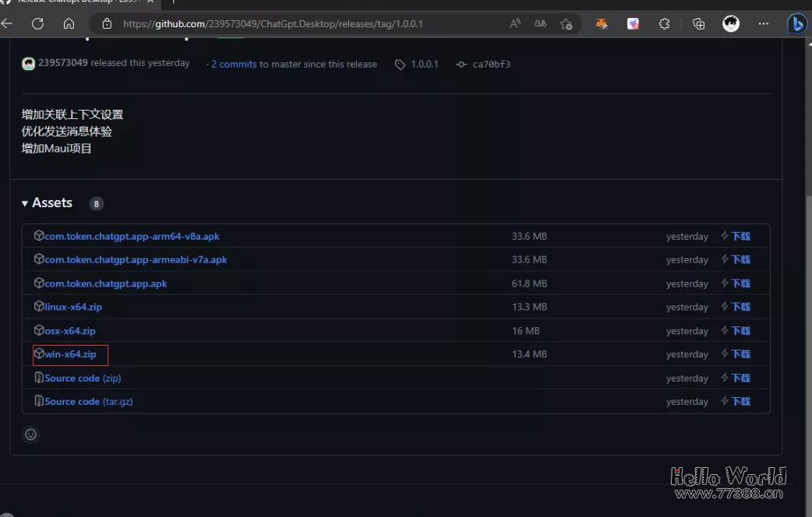Open the linux-x64.zip download link

click(x=73, y=307)
